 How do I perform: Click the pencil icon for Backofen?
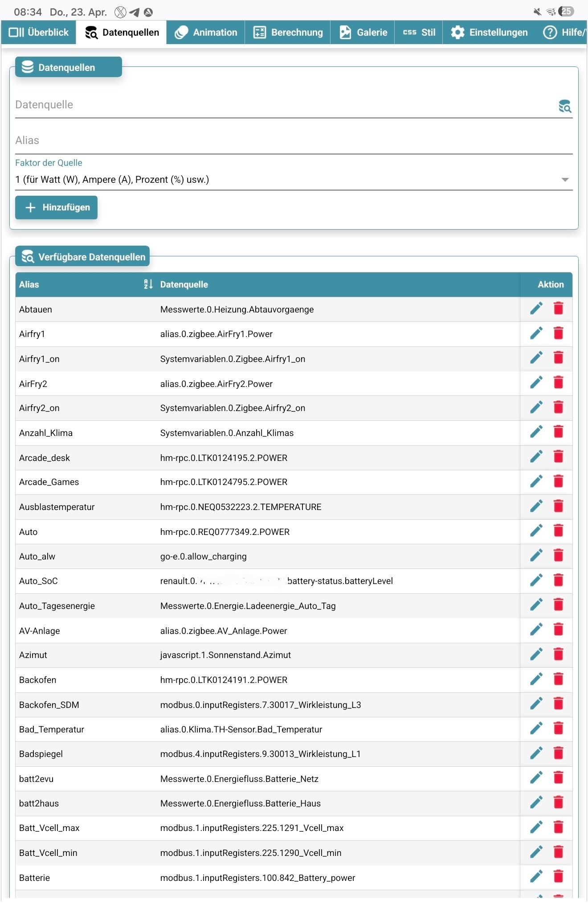pyautogui.click(x=536, y=679)
